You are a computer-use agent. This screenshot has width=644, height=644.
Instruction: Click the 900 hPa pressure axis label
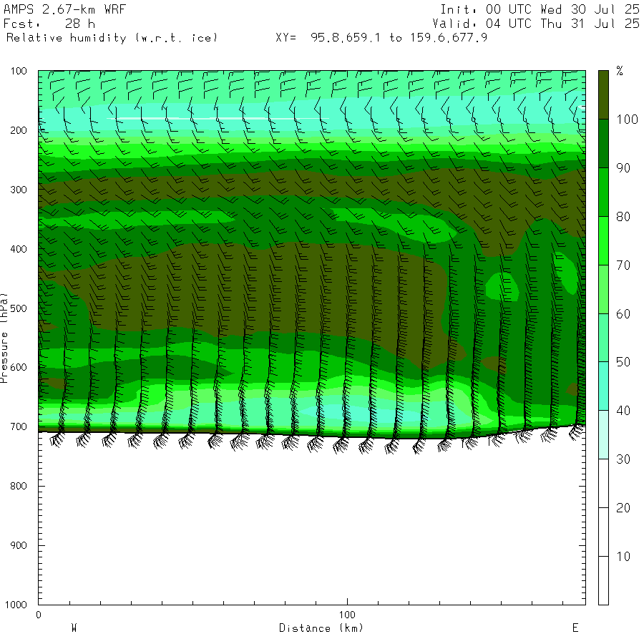19,545
